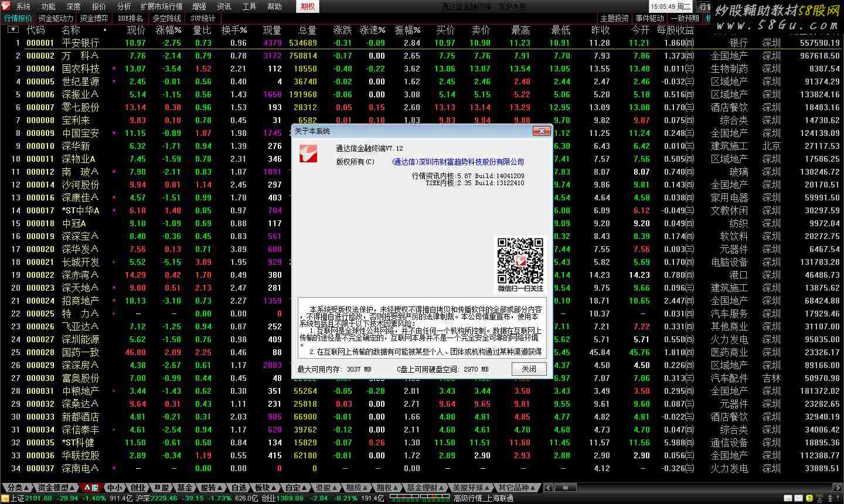
Task: Switch to 多空阵线 tab
Action: (x=167, y=18)
